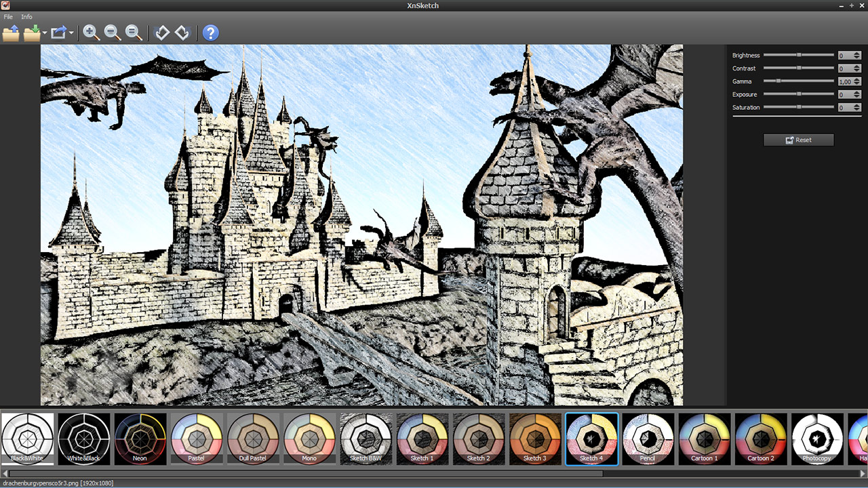Choose the Pastel effect preset
Screen dimensions: 868x488
[x=197, y=439]
